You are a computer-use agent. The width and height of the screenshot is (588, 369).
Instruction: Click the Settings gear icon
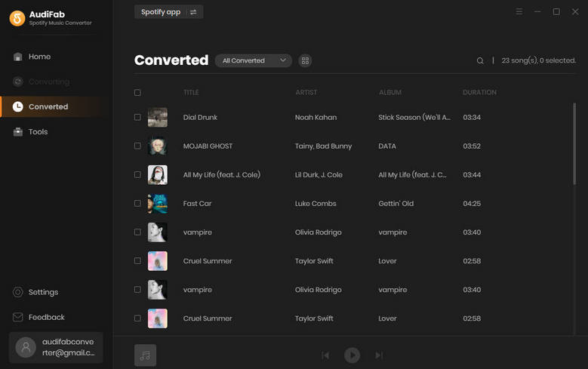(17, 292)
